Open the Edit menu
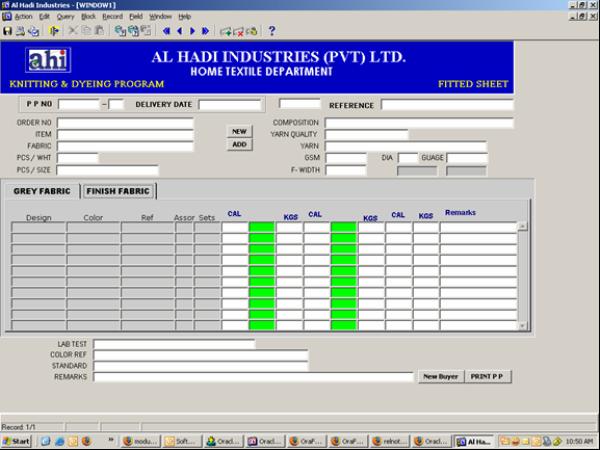This screenshot has height=450, width=600. [x=44, y=16]
